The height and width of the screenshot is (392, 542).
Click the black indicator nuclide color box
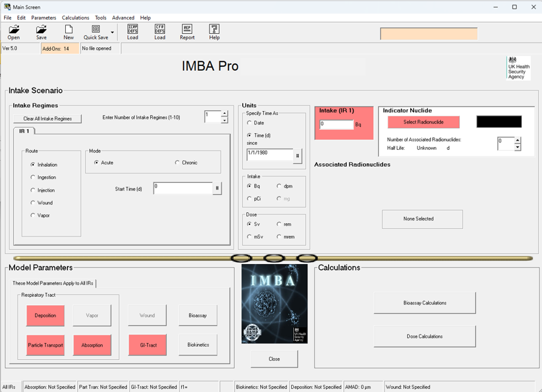498,122
